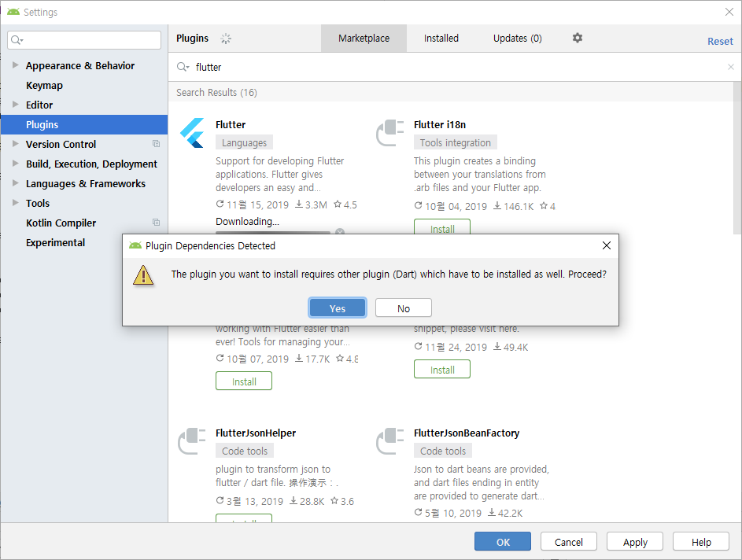The image size is (742, 560).
Task: Click the Search Results (16) header
Action: pyautogui.click(x=216, y=92)
